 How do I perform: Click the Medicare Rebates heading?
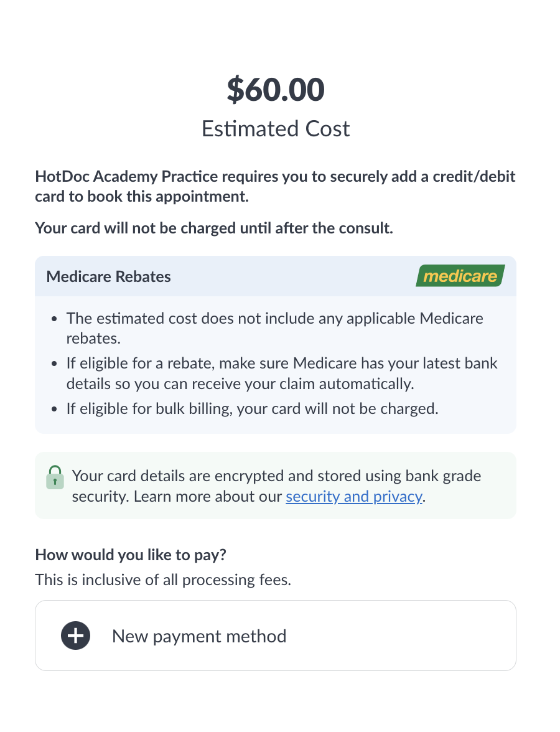click(109, 276)
